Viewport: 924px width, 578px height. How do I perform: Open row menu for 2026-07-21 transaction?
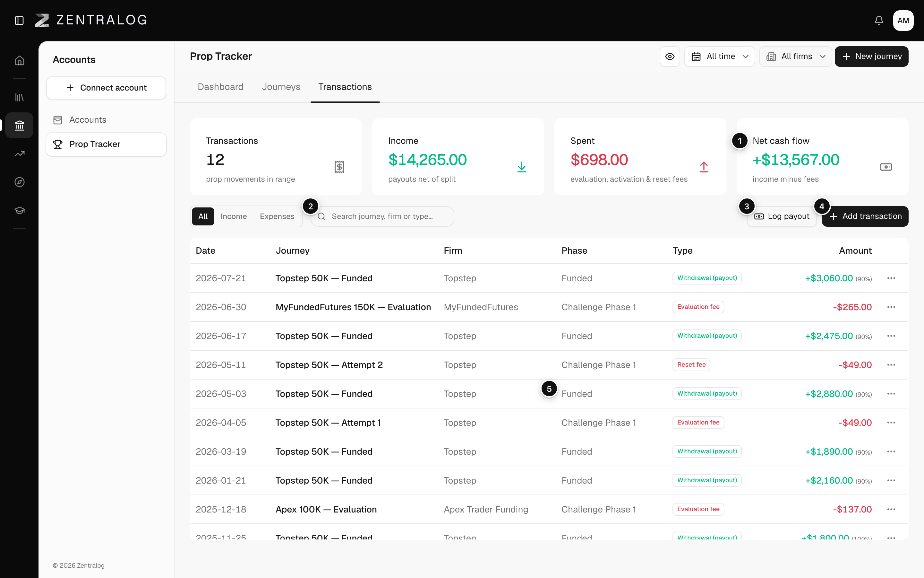[891, 278]
